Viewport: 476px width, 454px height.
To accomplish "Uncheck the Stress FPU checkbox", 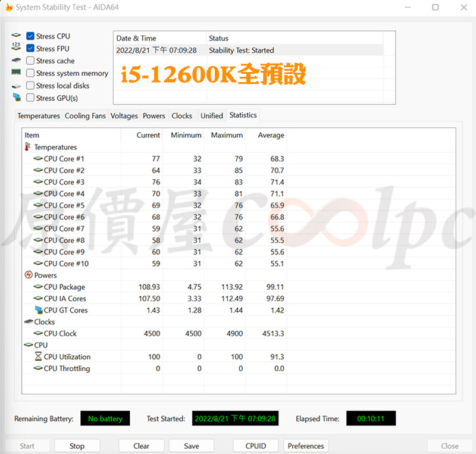I will pyautogui.click(x=30, y=48).
